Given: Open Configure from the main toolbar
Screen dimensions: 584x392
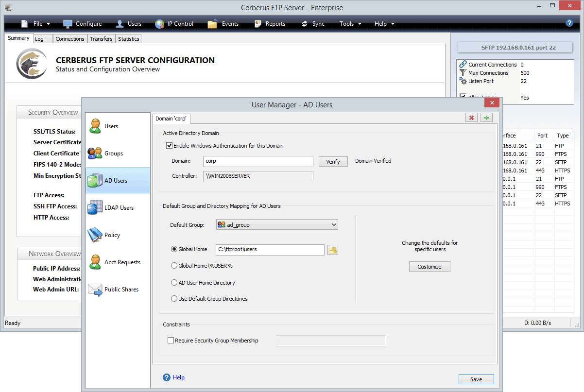Looking at the screenshot, I should pos(82,23).
